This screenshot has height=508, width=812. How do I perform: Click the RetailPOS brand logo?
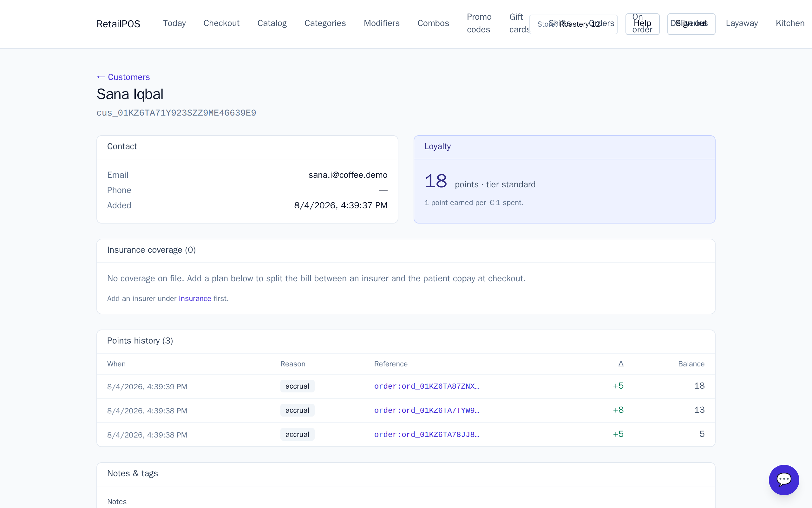click(x=118, y=24)
